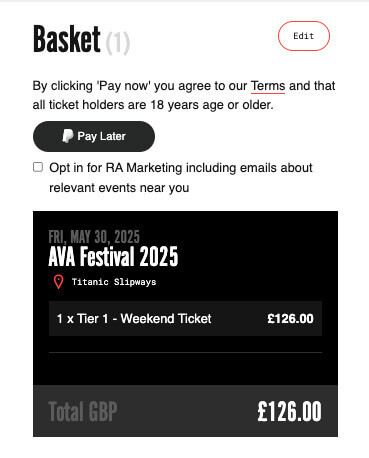369x458 pixels.
Task: Click the Total GBP label
Action: [x=83, y=412]
